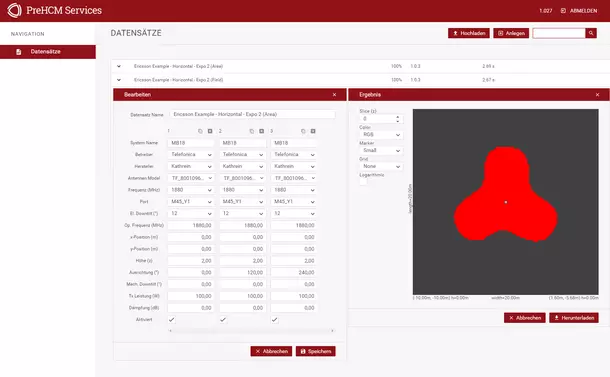The height and width of the screenshot is (377, 610).
Task: Click square icon beside column 2 copy icon
Action: [261, 132]
